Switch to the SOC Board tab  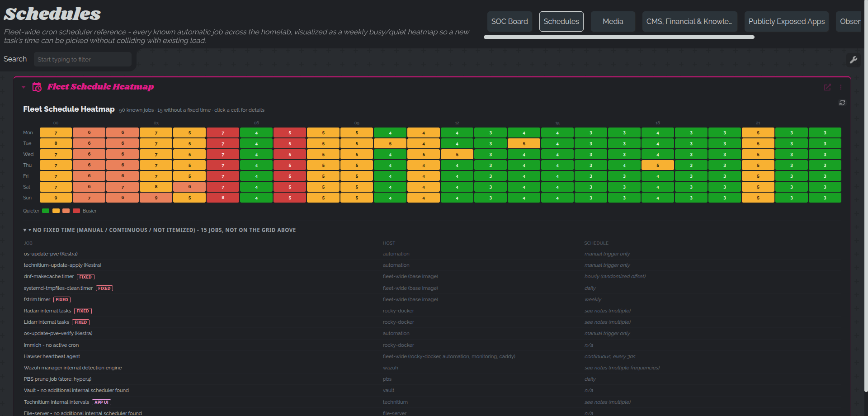(x=509, y=21)
